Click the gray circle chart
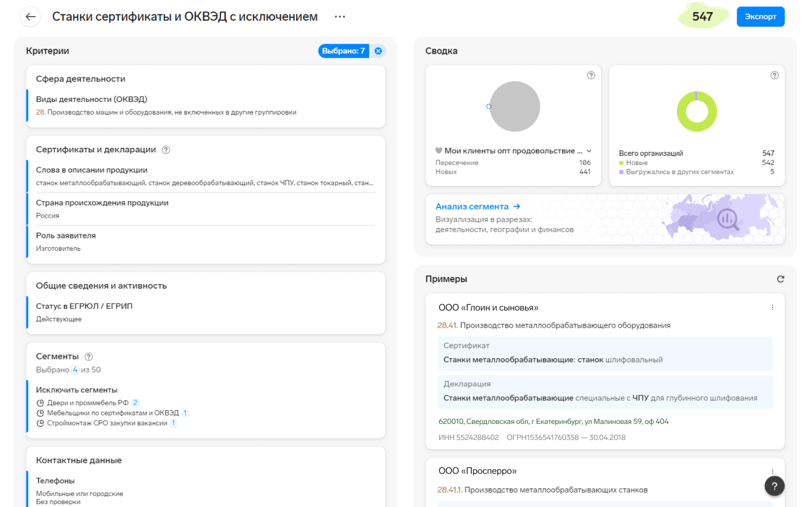 pyautogui.click(x=515, y=107)
